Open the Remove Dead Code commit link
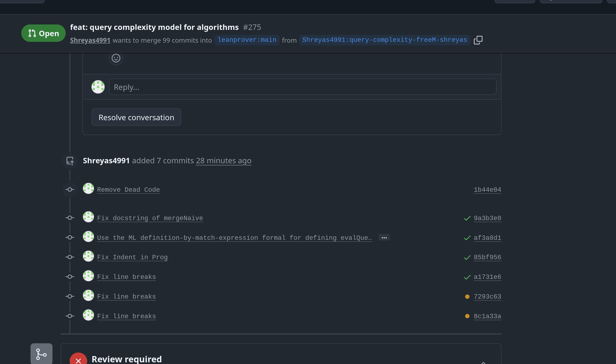 [128, 190]
